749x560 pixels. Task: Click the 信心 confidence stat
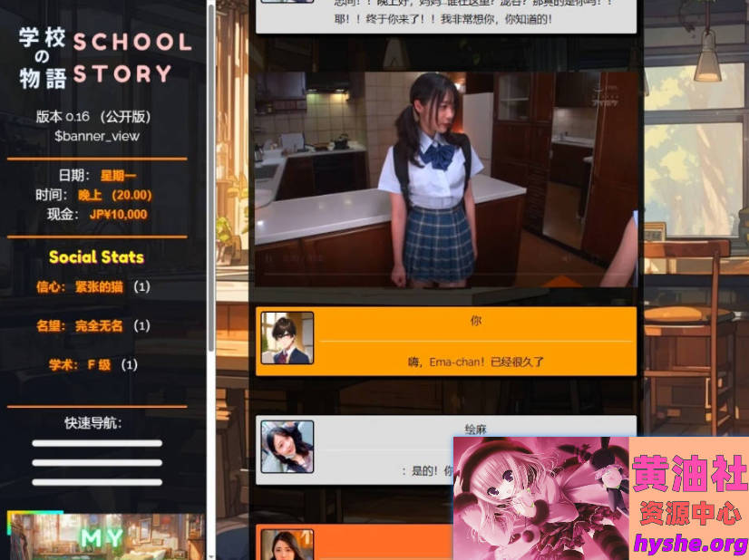coord(92,287)
